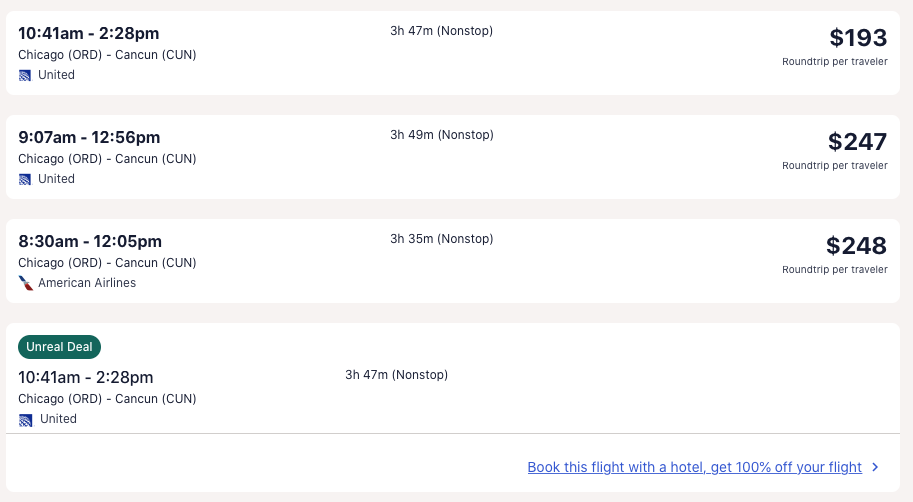Screen dimensions: 913x502
Task: Click Unreal Deal flight time 10:41am - 2:28pm
Action: click(86, 377)
